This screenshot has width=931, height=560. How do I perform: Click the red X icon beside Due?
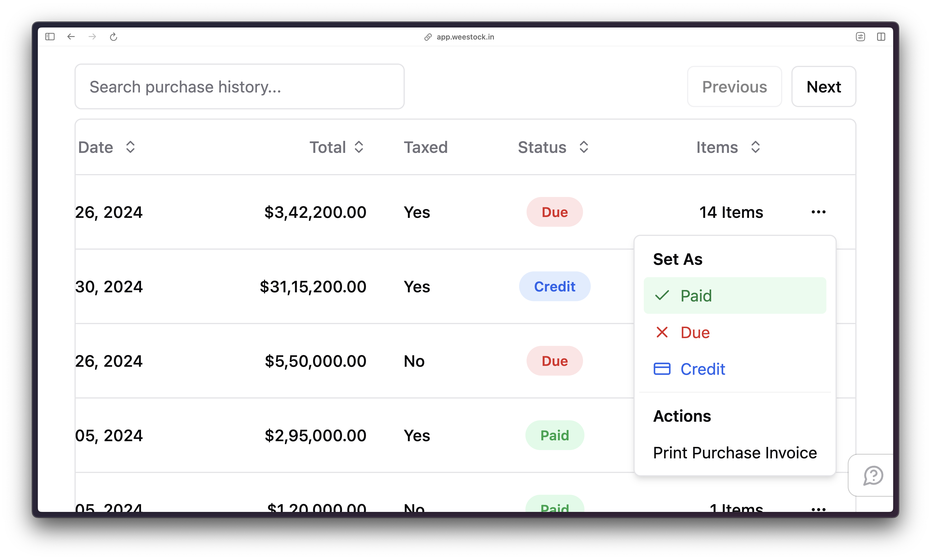pos(662,332)
